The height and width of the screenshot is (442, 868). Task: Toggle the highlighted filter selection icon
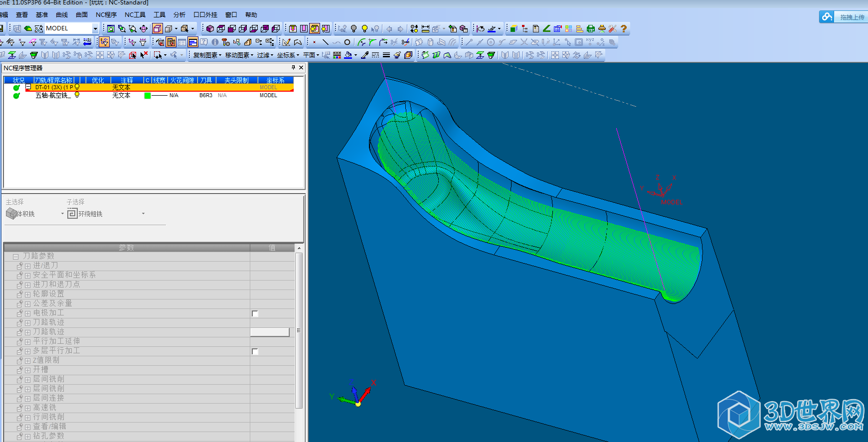pyautogui.click(x=105, y=42)
